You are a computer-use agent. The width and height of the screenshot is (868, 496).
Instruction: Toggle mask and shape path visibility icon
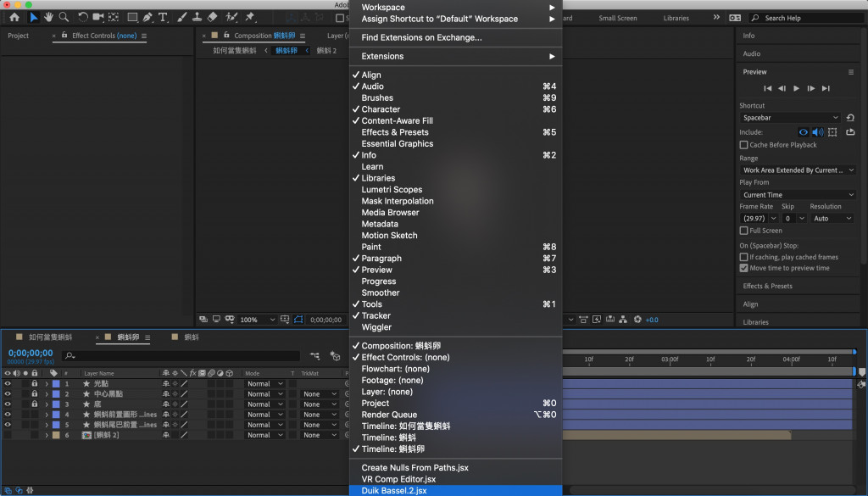tap(298, 320)
